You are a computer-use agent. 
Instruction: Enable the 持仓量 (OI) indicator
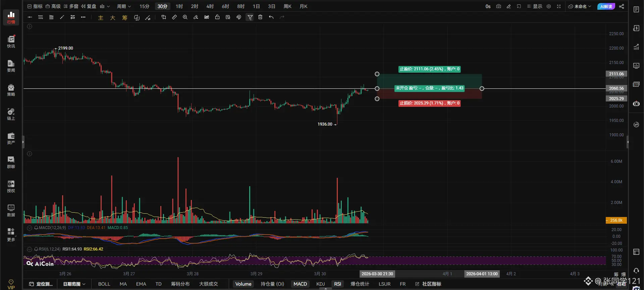pyautogui.click(x=272, y=284)
